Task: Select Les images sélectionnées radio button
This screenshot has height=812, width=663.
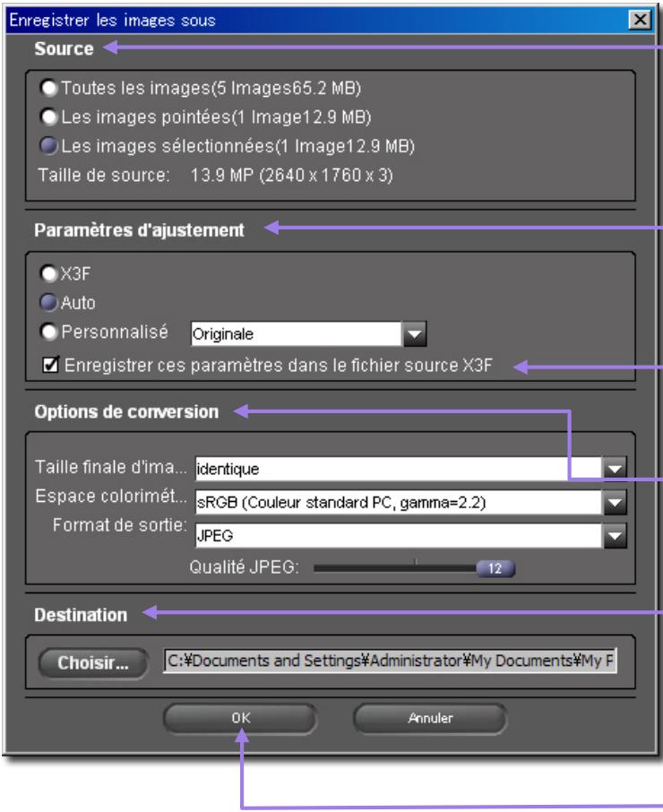Action: (48, 146)
